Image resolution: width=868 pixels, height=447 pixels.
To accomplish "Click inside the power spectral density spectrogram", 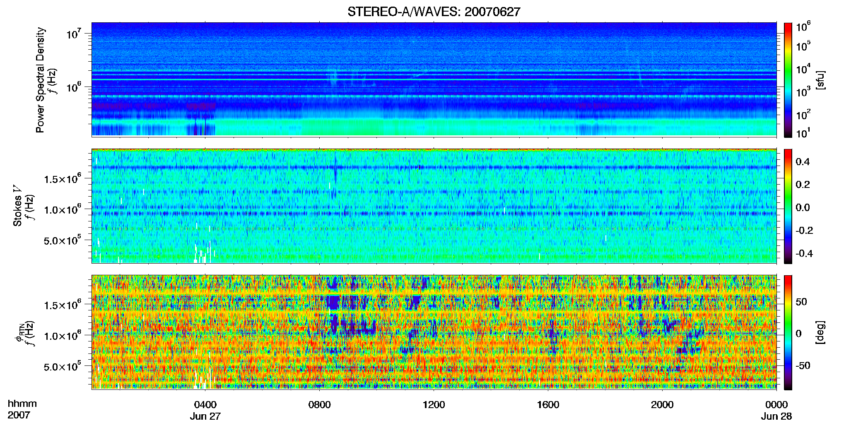I will pos(434,79).
